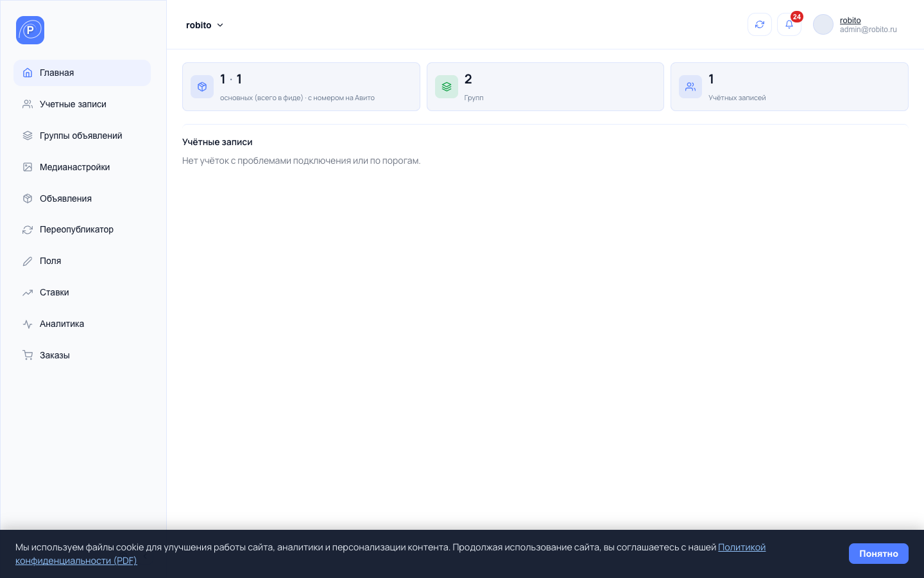Click the Понятно cookie button
The height and width of the screenshot is (578, 924).
click(x=878, y=554)
